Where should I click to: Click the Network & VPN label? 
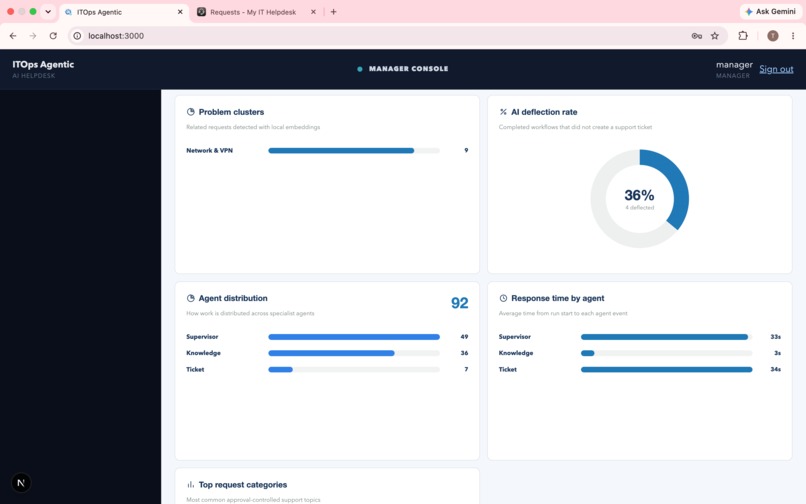(x=209, y=151)
